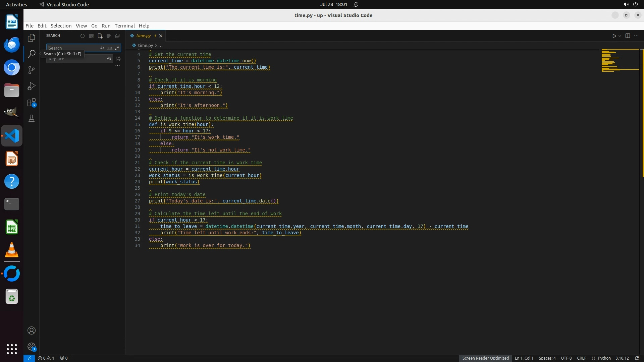Open the Extensions view
Screen dimensions: 644x362
[32, 103]
